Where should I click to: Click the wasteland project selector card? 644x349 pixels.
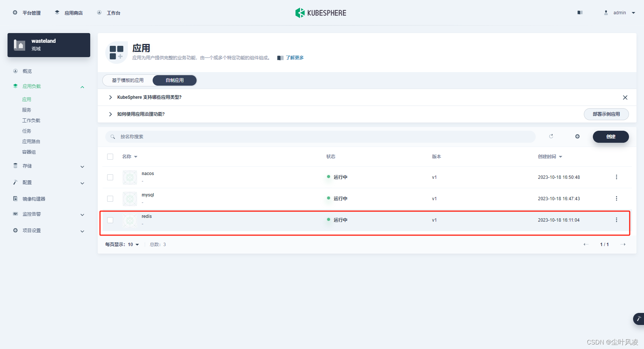coord(49,45)
